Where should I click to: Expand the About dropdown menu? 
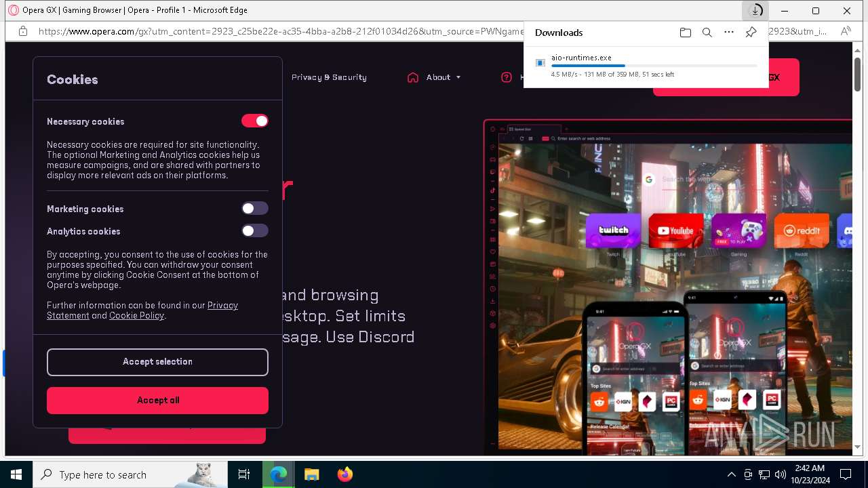pos(443,77)
